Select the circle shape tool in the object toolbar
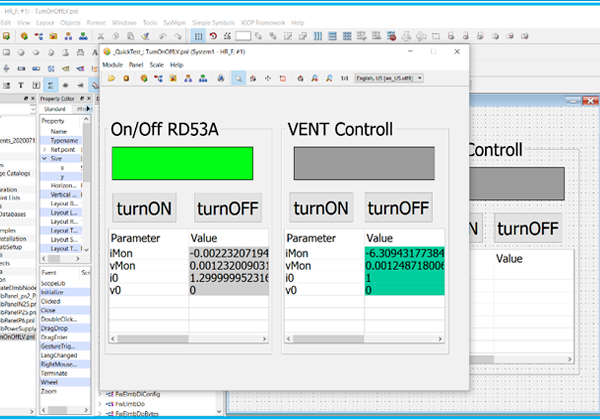Viewport: 600px width, 420px height. pyautogui.click(x=21, y=52)
